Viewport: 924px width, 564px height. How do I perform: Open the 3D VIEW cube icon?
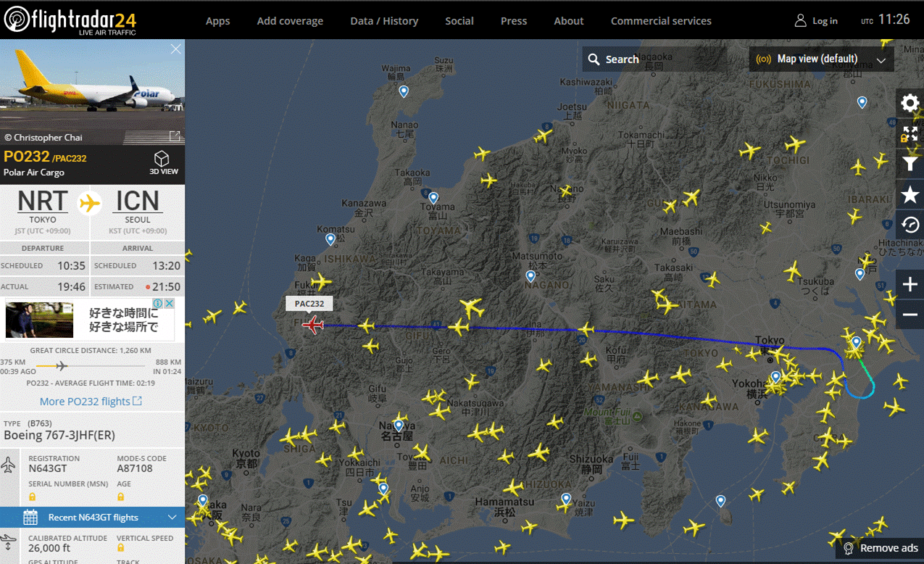(162, 159)
